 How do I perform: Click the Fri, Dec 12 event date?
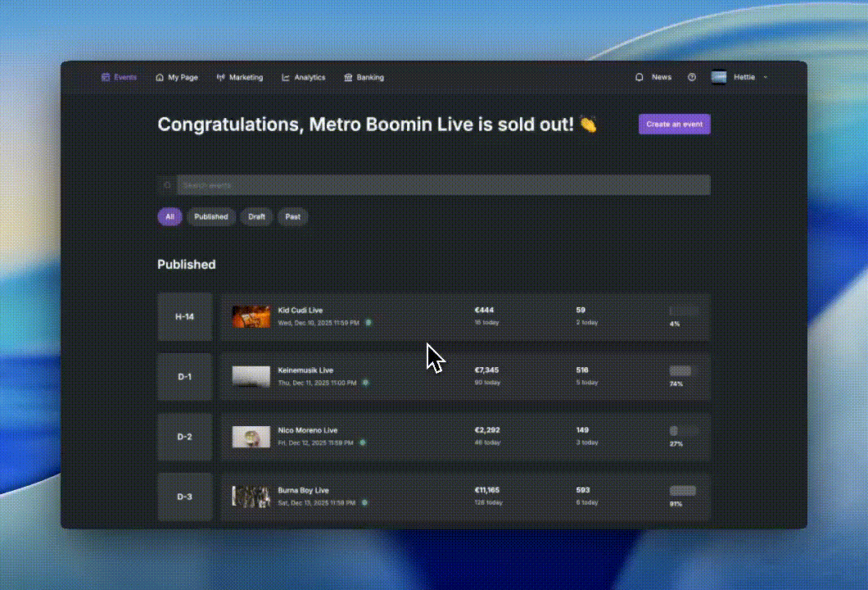pos(315,443)
